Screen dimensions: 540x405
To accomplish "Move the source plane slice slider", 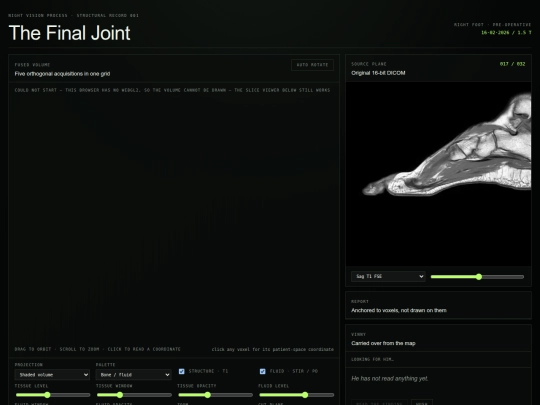I will coord(477,277).
